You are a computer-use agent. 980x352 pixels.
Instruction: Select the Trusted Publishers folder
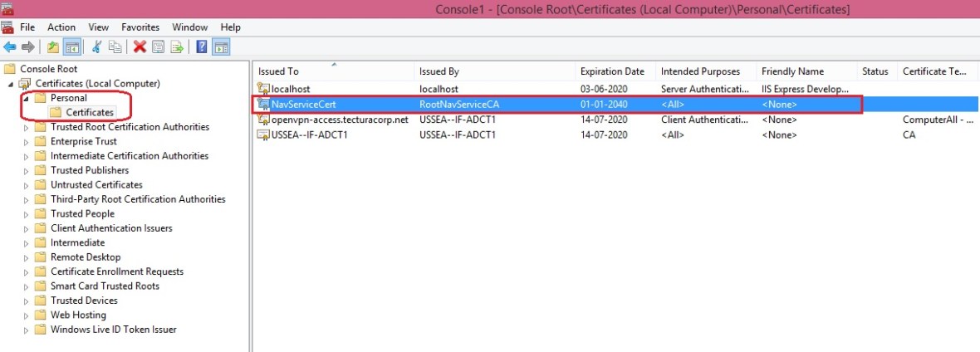pos(89,170)
